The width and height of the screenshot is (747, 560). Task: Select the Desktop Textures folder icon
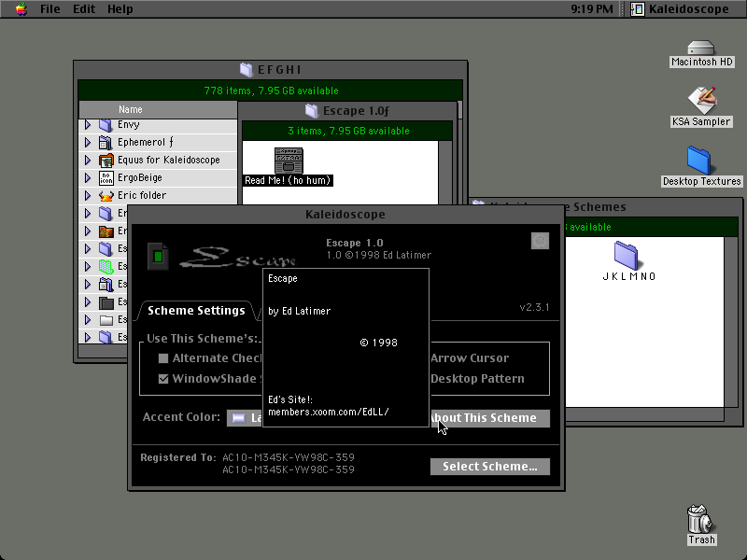click(x=698, y=161)
